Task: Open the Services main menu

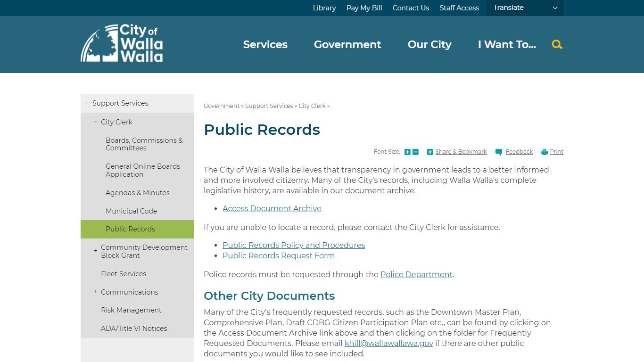Action: pyautogui.click(x=265, y=44)
